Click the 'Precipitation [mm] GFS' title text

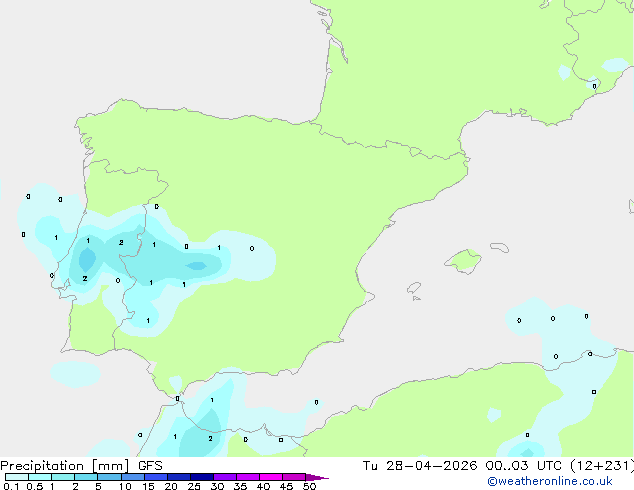coord(81,466)
